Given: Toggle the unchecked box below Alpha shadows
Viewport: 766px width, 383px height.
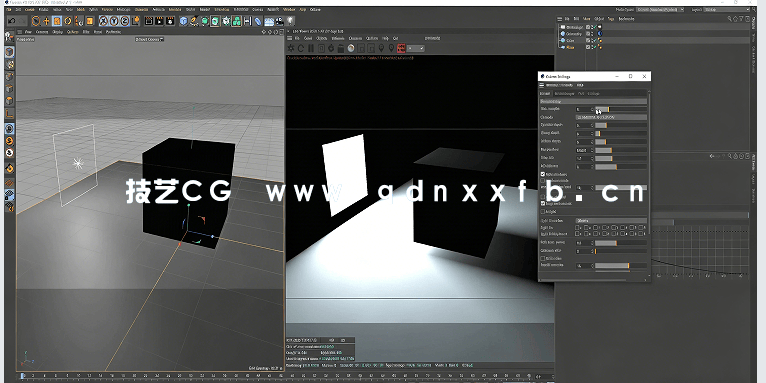Looking at the screenshot, I should pos(543,181).
